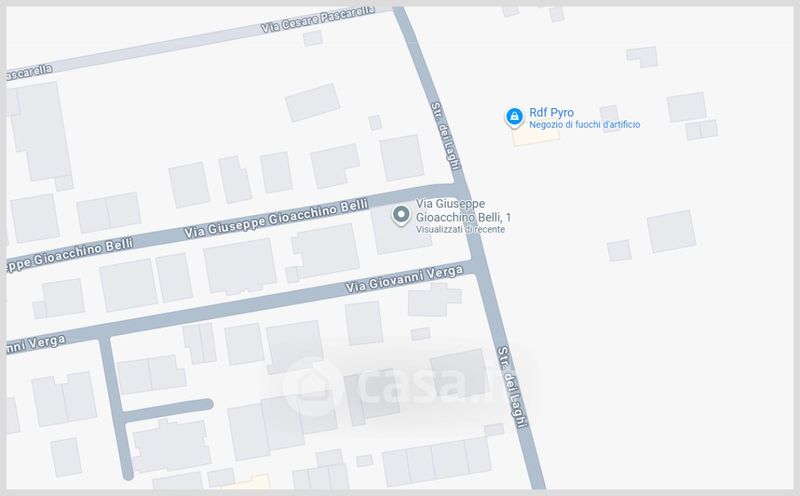Click the lower Str. dei Laghi road label
The height and width of the screenshot is (496, 800).
click(x=511, y=387)
